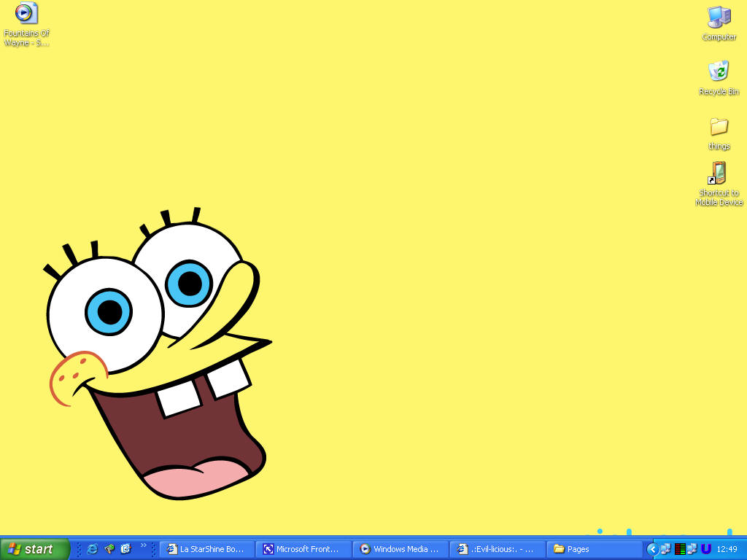Select the 'things' folder label
This screenshot has width=747, height=560.
(719, 146)
